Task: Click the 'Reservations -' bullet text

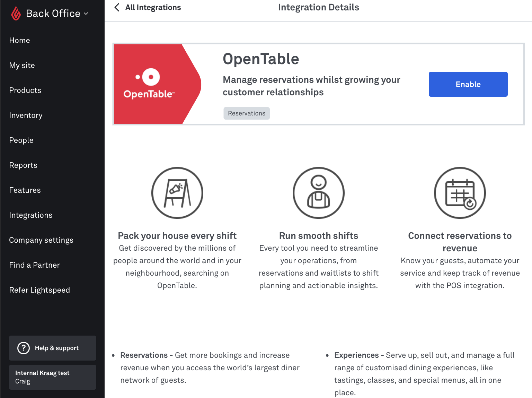Action: click(x=147, y=355)
